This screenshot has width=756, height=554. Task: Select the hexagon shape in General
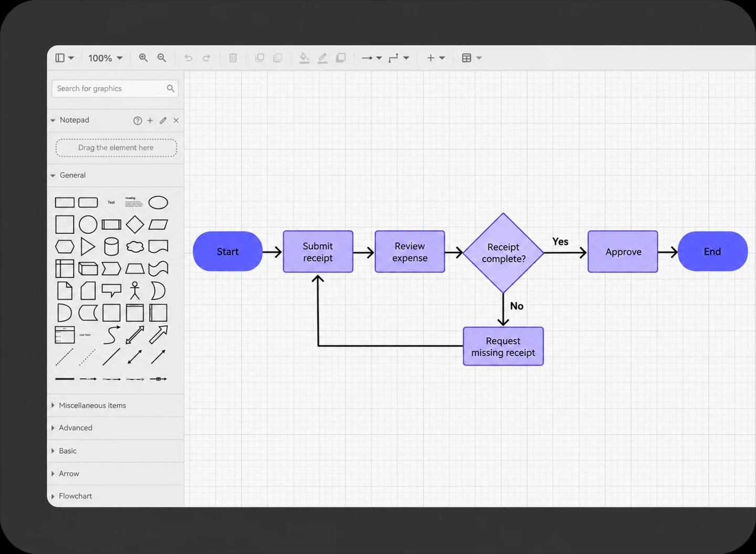[x=65, y=246]
